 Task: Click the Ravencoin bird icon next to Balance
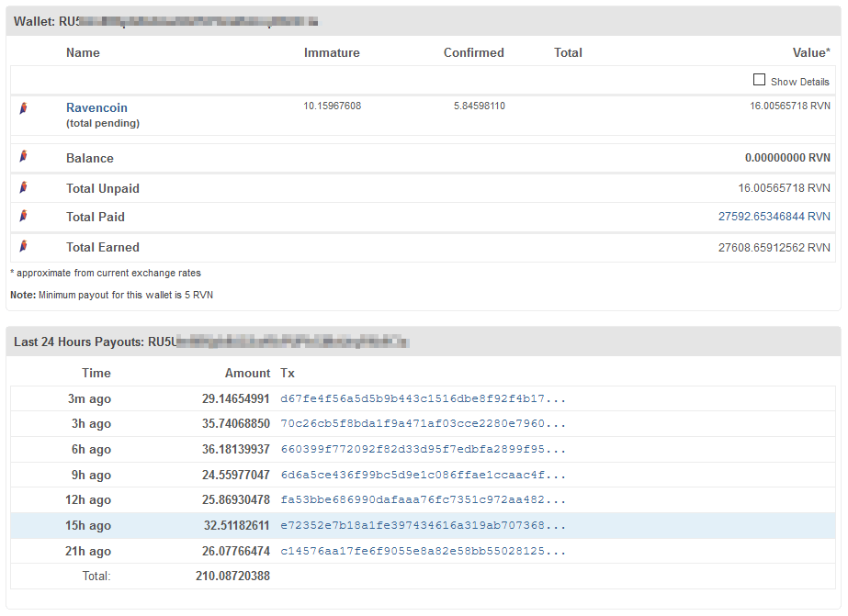click(23, 156)
